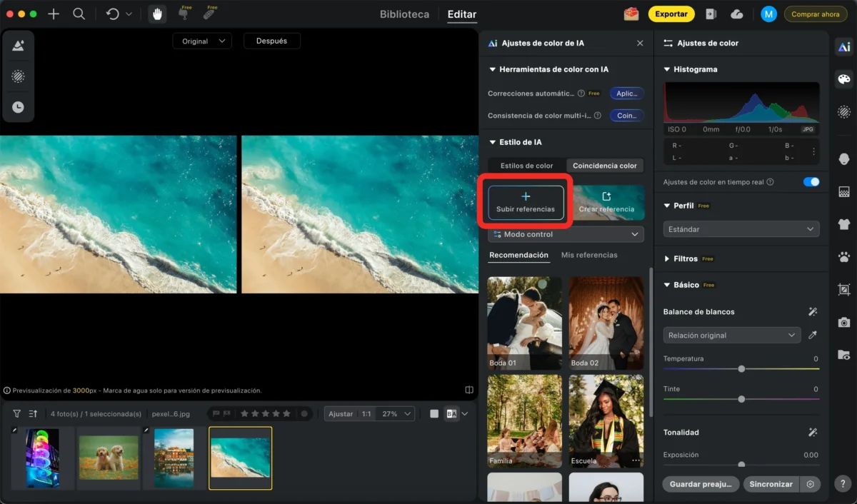Open the Estándar profile dropdown
The width and height of the screenshot is (857, 504).
(741, 229)
